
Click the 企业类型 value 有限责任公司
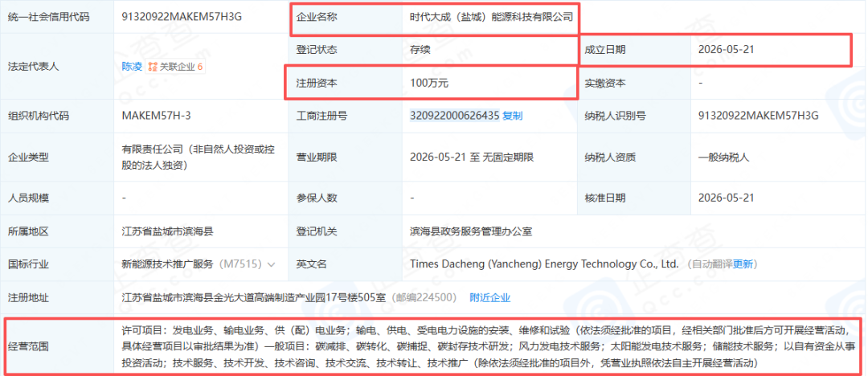coord(199,157)
